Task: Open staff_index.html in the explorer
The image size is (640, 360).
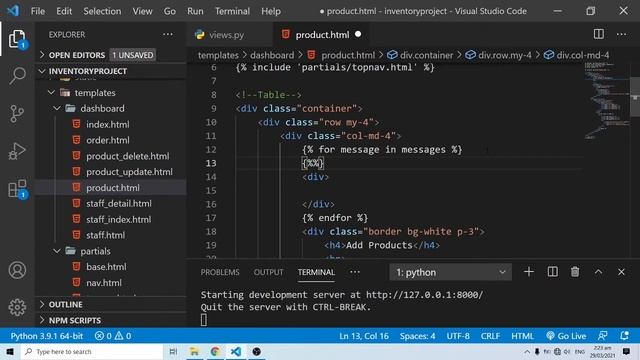Action: tap(118, 220)
